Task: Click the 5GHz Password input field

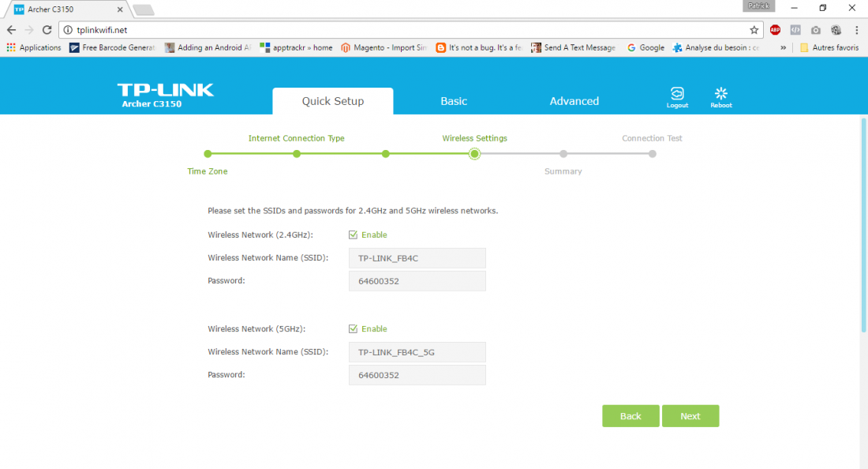Action: (x=417, y=375)
